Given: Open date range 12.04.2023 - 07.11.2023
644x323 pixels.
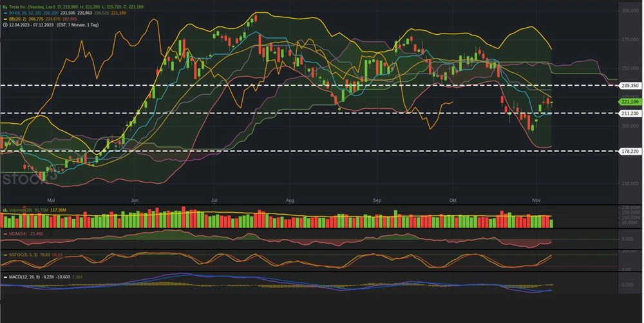Looking at the screenshot, I should 31,25.
